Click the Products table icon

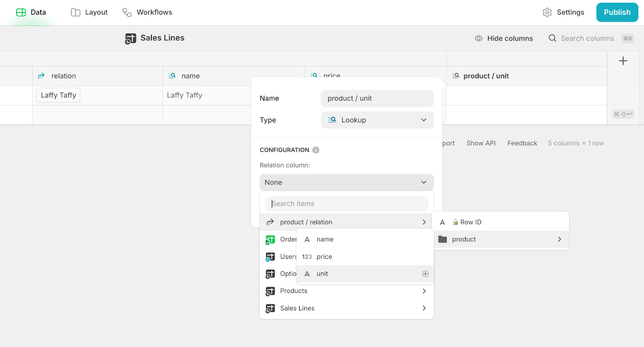click(x=270, y=291)
